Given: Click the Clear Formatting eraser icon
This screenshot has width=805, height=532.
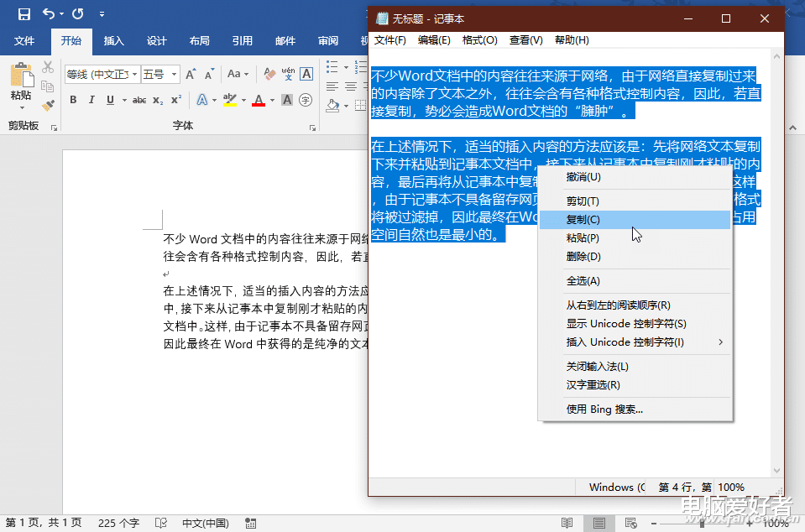Looking at the screenshot, I should (269, 74).
